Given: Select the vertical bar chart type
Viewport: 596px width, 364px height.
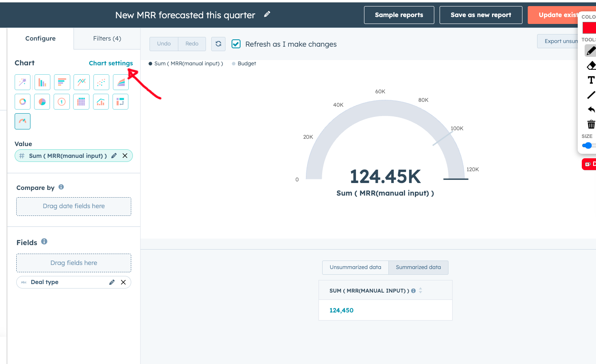Looking at the screenshot, I should pyautogui.click(x=42, y=82).
